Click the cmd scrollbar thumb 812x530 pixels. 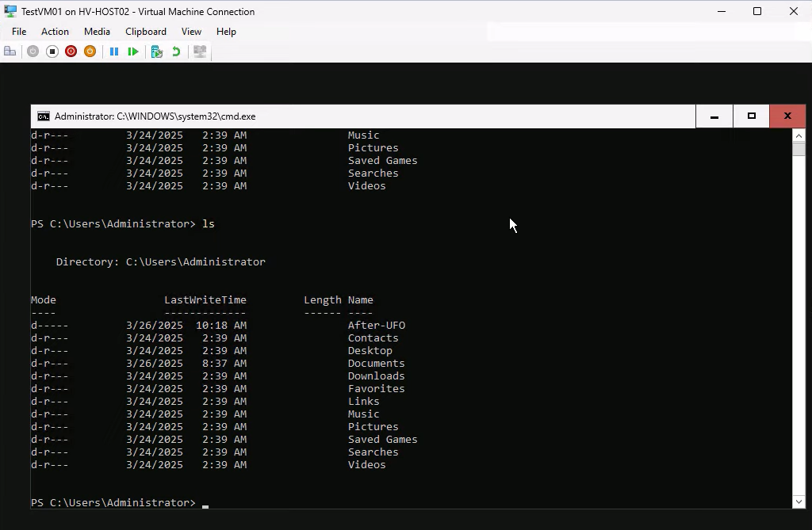pyautogui.click(x=799, y=149)
